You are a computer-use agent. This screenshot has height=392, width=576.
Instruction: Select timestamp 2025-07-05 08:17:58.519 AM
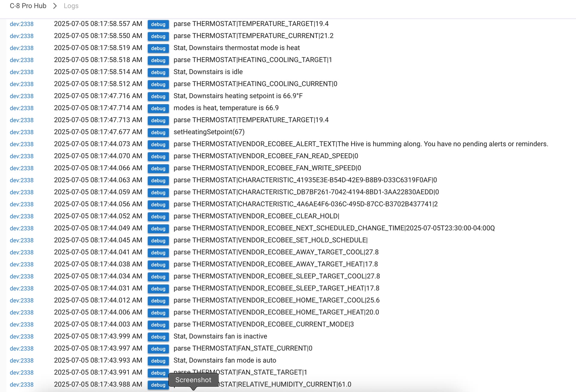[x=98, y=48]
